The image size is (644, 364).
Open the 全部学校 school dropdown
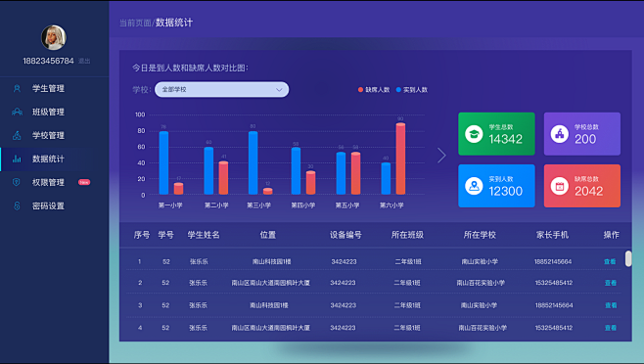click(222, 90)
